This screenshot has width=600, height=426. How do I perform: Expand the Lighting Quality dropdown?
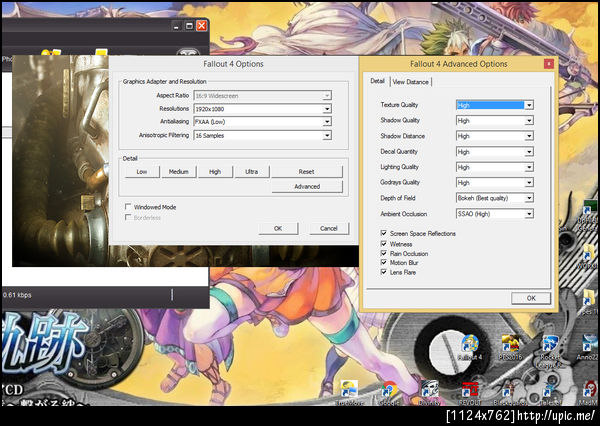(495, 167)
